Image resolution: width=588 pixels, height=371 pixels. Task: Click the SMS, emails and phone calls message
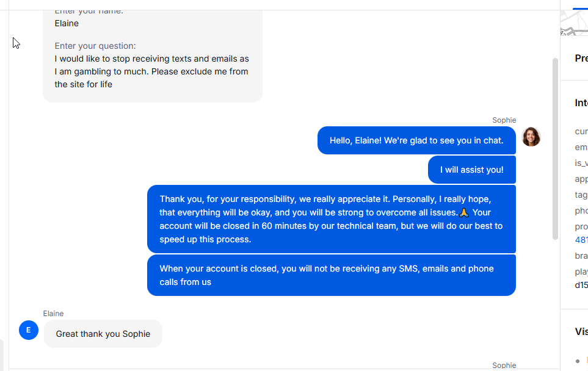(x=332, y=275)
